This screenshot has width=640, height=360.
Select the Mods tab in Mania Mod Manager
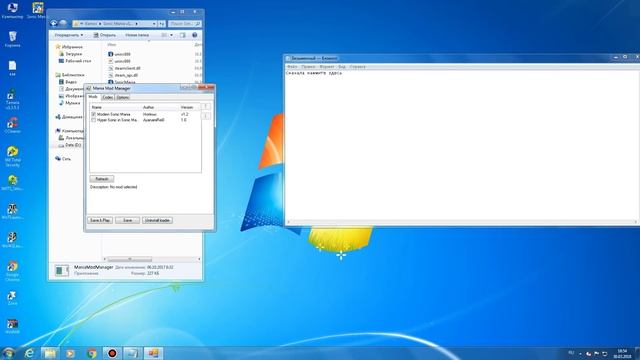click(93, 97)
